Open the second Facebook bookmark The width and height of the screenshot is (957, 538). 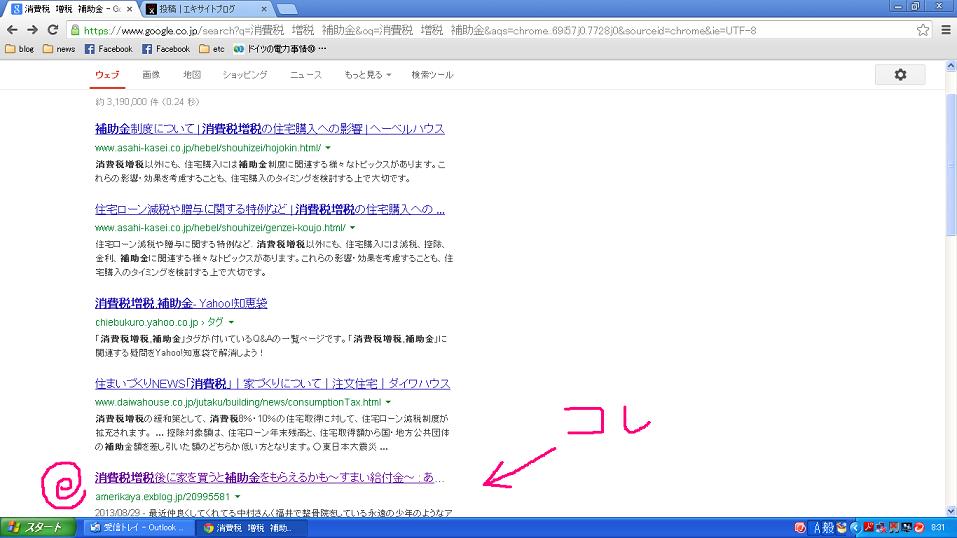click(166, 49)
